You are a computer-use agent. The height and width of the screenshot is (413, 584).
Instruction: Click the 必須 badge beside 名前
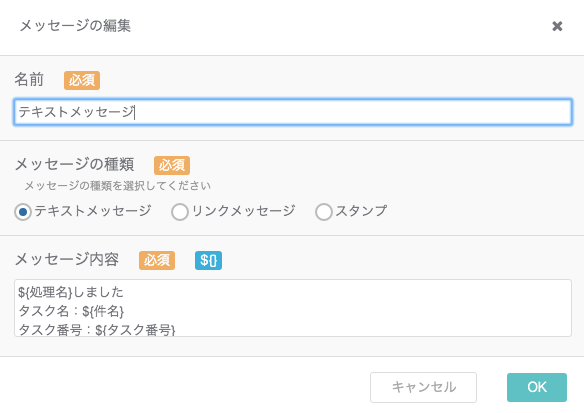click(82, 80)
